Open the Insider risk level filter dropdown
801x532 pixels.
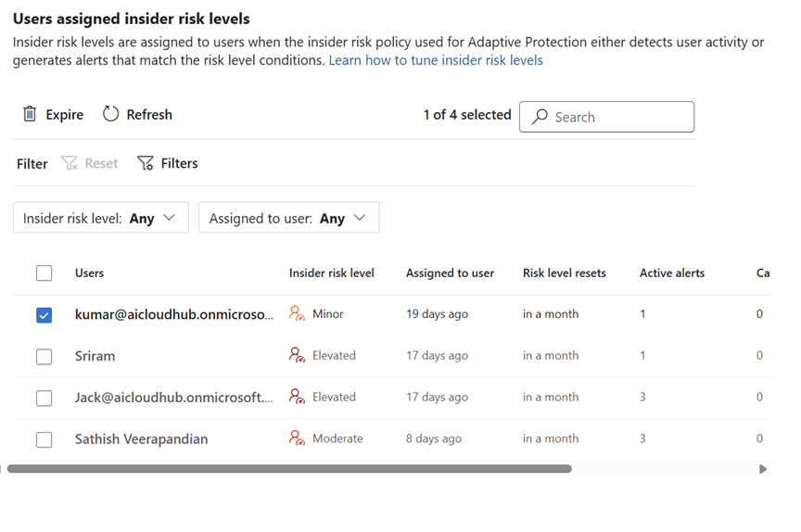[x=100, y=218]
